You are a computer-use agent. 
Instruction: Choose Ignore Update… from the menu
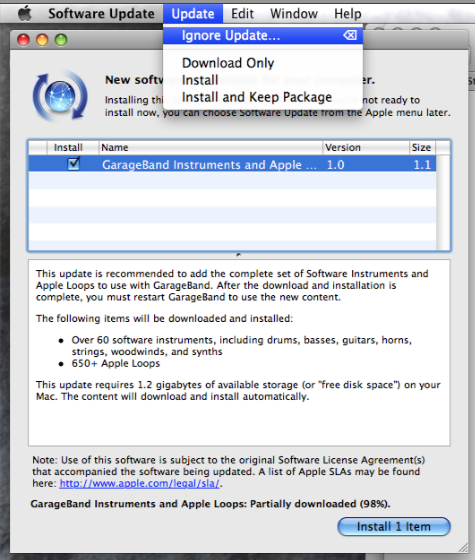tap(263, 35)
